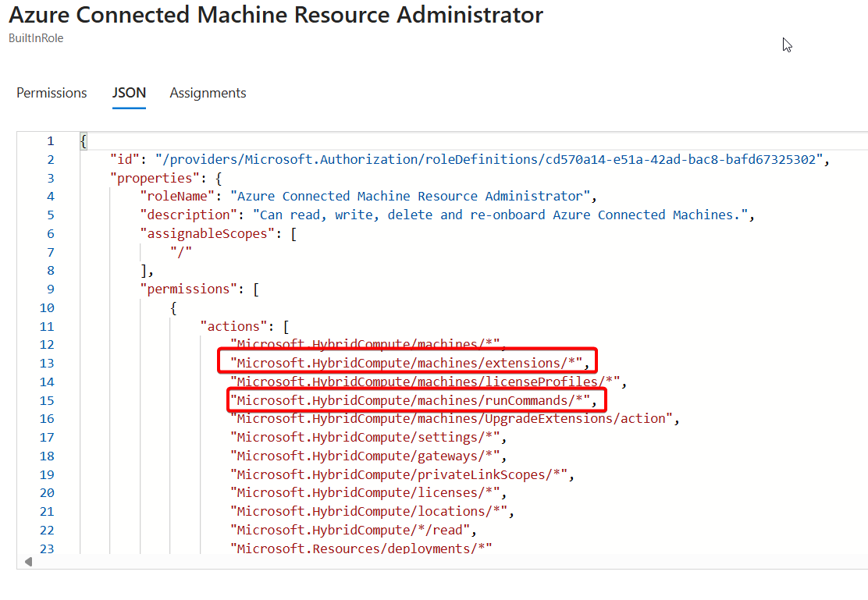Click the left scroll arrow on the bottom scrollbar
This screenshot has height=600, width=868.
[x=28, y=560]
